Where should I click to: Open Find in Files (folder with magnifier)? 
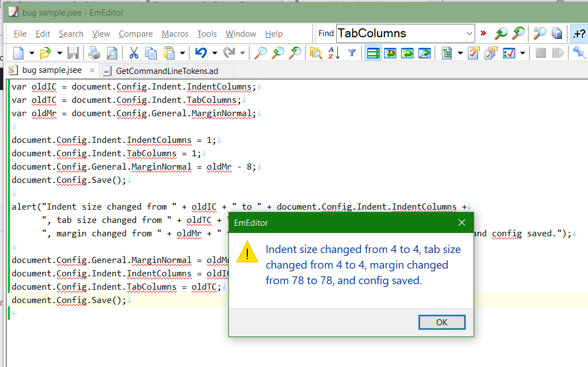point(316,53)
